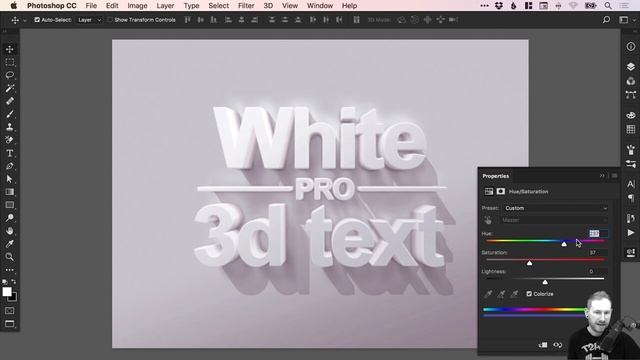Toggle the Colorize checkbox
Viewport: 640px width, 360px height.
pos(529,293)
